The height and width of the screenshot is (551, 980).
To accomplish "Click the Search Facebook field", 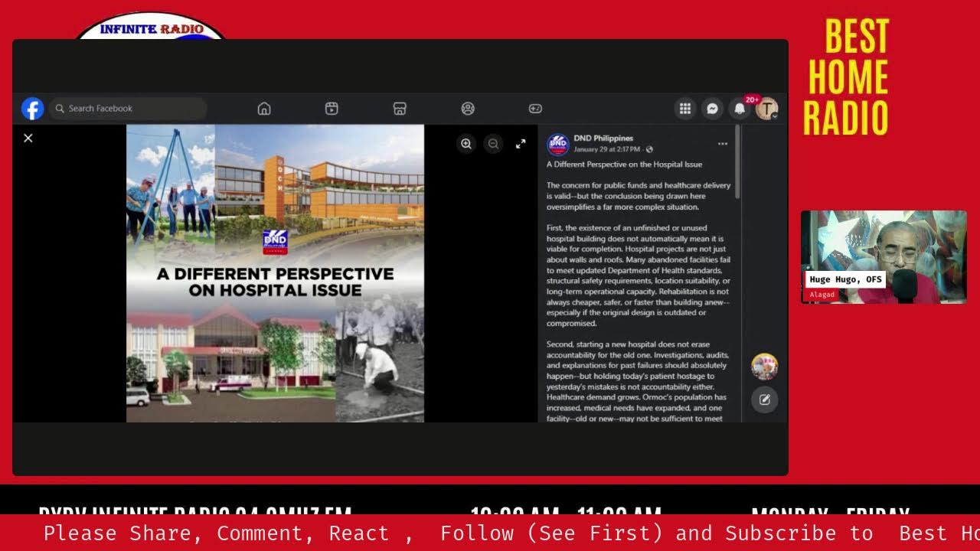I will click(x=128, y=109).
